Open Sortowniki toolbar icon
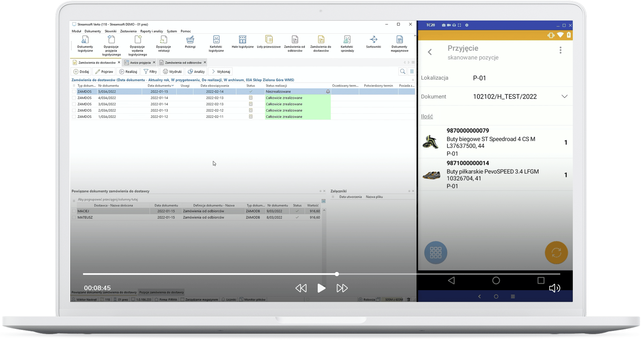Screen dimensions: 644x350 [374, 42]
